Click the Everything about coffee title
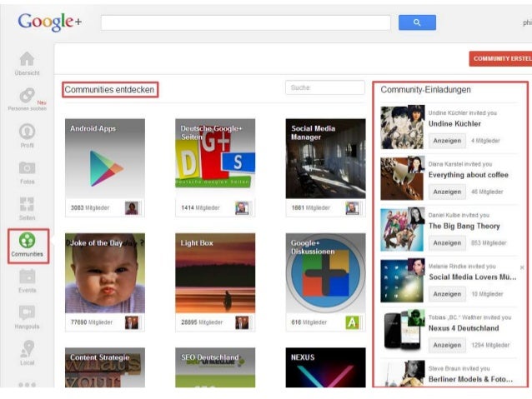This screenshot has height=399, width=532. 469,175
